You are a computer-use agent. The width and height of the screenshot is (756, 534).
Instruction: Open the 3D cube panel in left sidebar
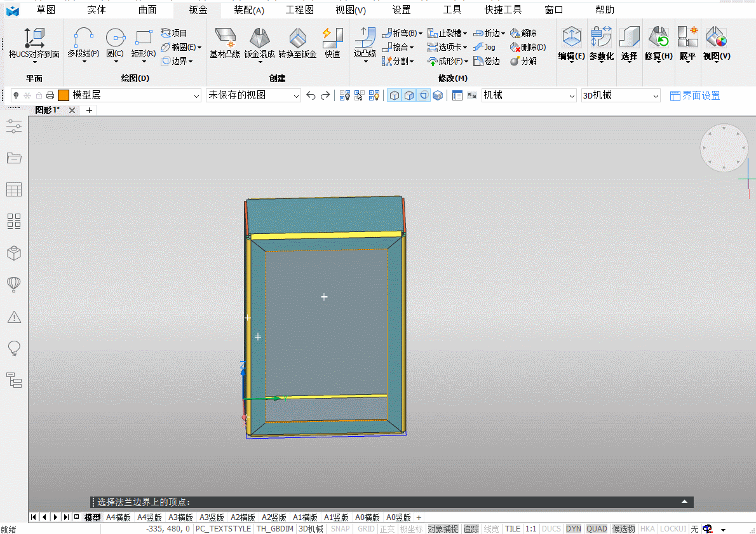coord(14,253)
